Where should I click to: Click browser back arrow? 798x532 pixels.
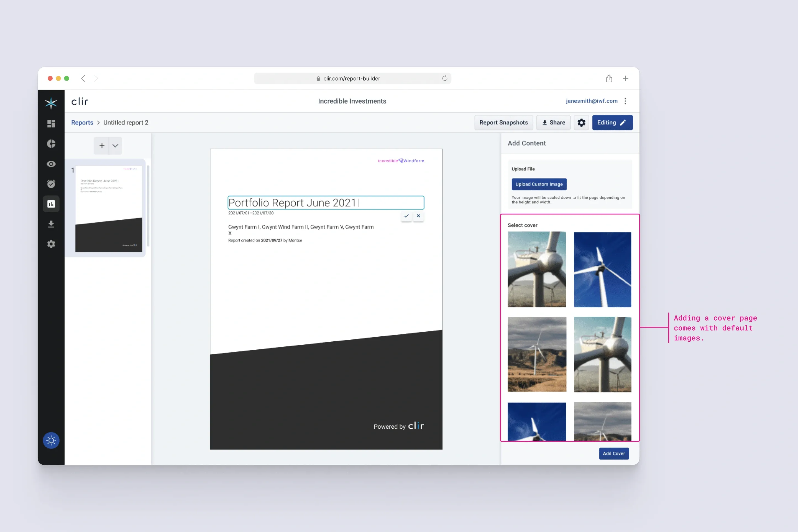(83, 78)
